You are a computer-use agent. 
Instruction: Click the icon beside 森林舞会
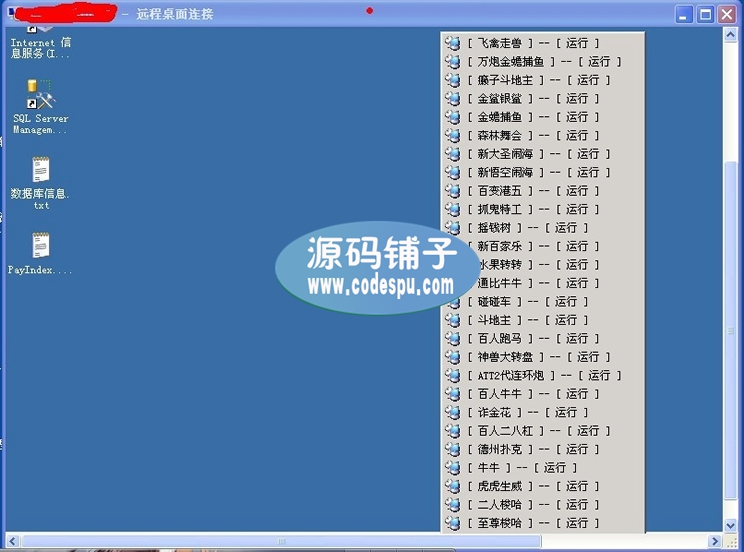point(453,136)
